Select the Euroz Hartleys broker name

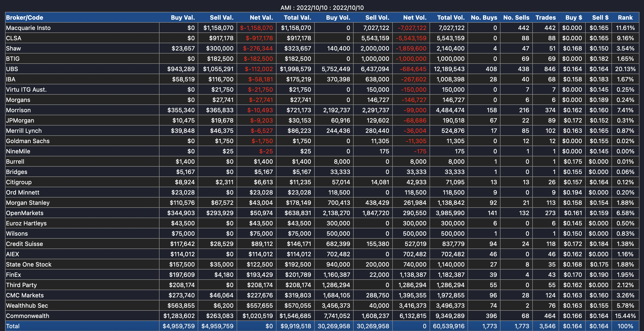tap(26, 223)
